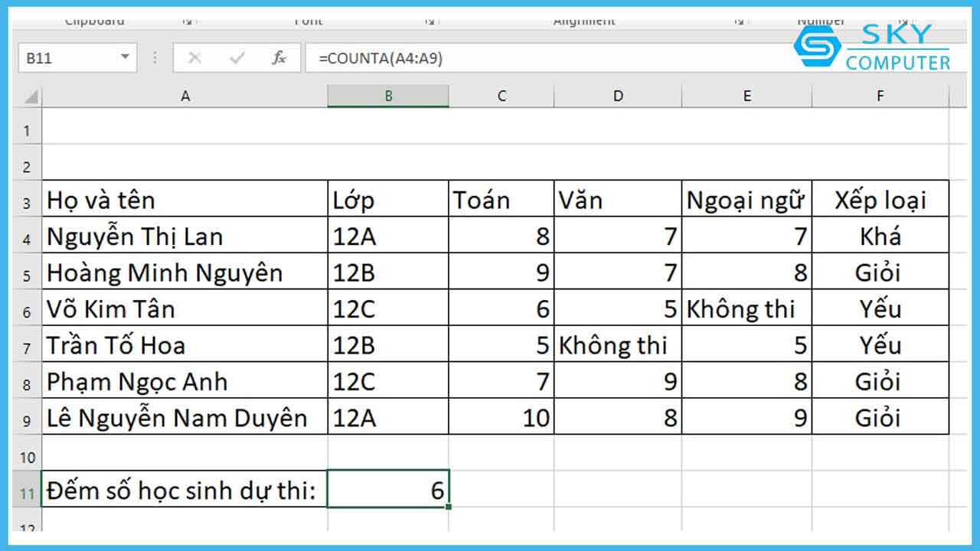Viewport: 980px width, 551px height.
Task: Click 'Không thi' in Trần Tố Hoa's row
Action: pos(618,344)
